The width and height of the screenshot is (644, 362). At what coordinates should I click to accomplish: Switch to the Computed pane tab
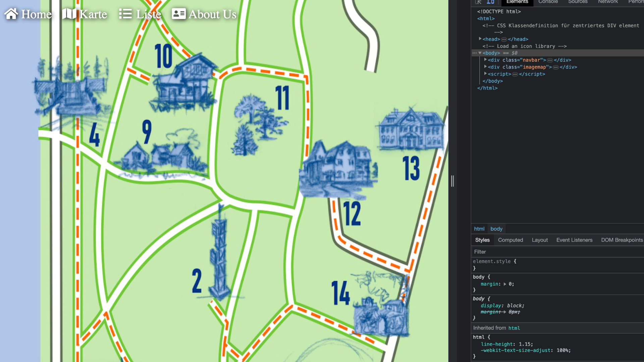[x=511, y=240]
